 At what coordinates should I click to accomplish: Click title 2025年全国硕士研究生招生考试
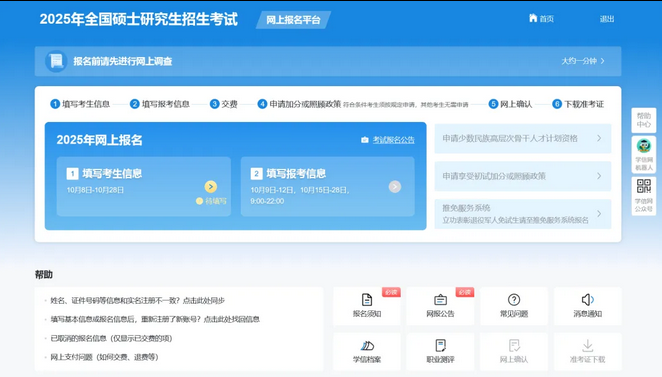tap(138, 19)
